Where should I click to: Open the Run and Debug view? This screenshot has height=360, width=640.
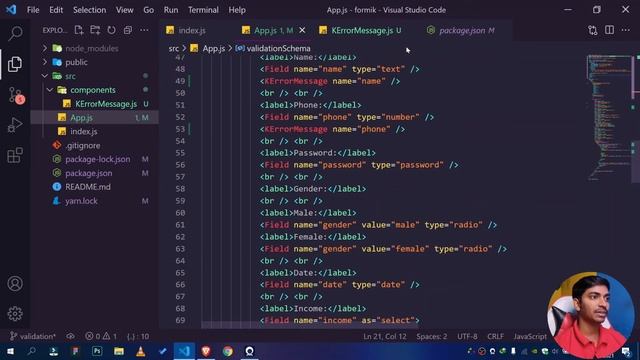[15, 125]
